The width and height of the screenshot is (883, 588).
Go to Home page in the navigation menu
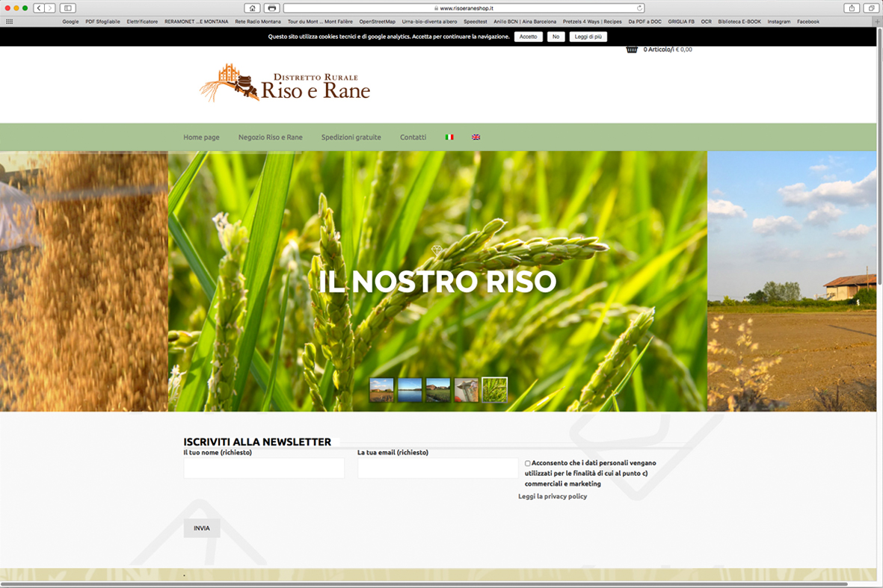click(201, 137)
